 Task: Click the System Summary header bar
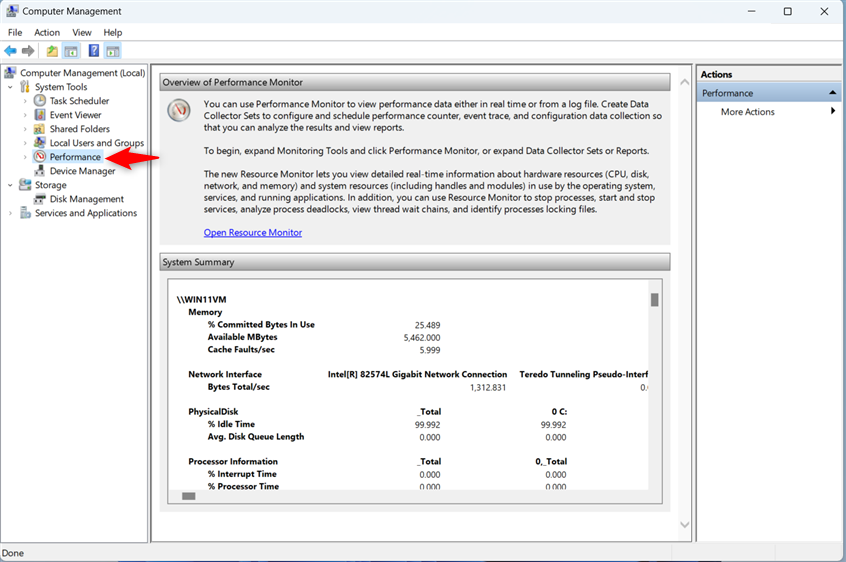[x=415, y=262]
